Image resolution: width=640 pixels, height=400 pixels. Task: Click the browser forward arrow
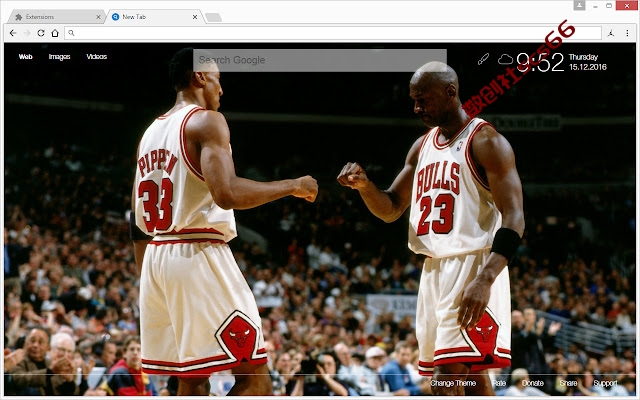coord(27,33)
